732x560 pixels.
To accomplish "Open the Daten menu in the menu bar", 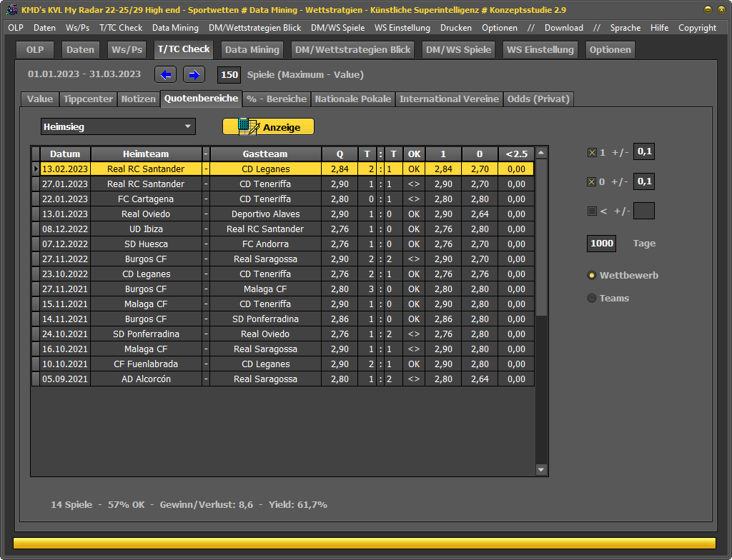I will pyautogui.click(x=44, y=28).
